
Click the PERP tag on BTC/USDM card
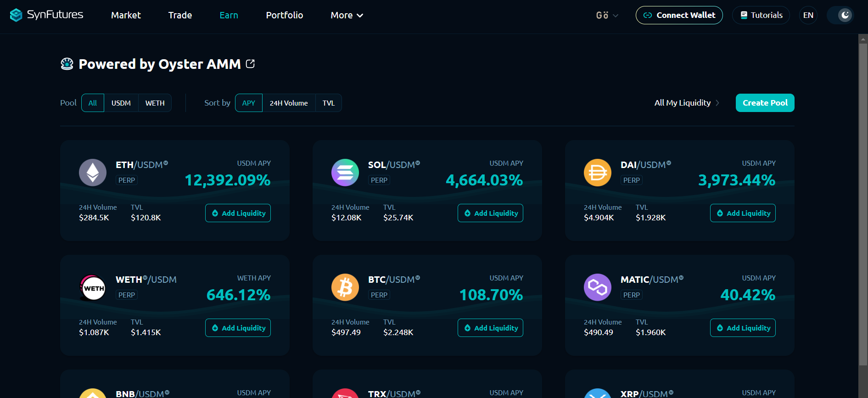379,295
